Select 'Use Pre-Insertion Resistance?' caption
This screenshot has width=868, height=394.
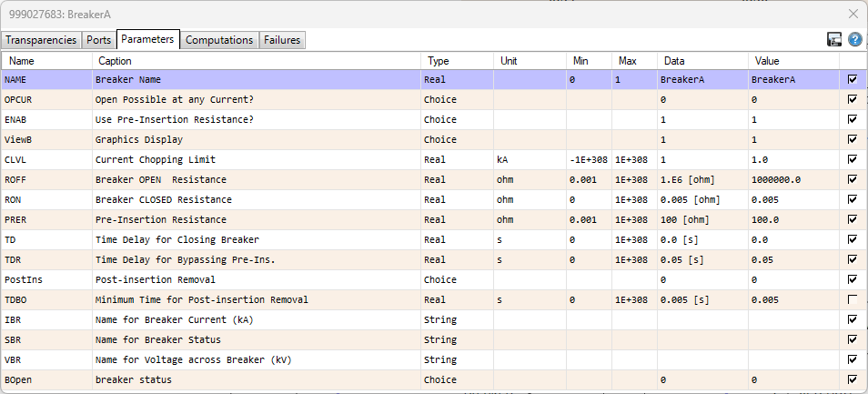pos(257,119)
